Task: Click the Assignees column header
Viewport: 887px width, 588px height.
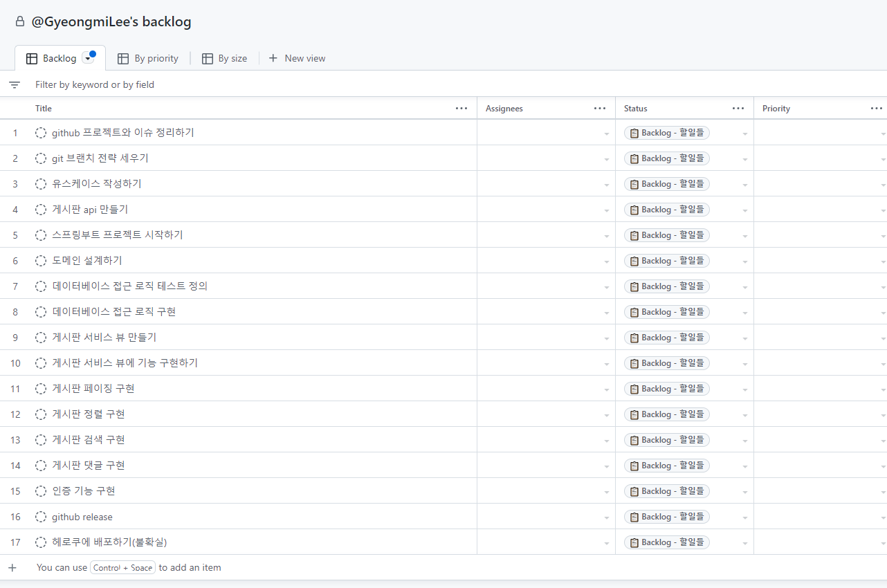Action: pos(504,109)
